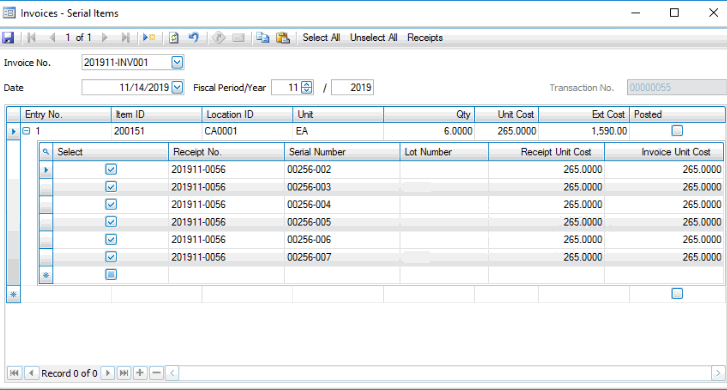Screen dimensions: 727x390
Task: Click horizontal scrollbar right arrow
Action: [x=718, y=373]
